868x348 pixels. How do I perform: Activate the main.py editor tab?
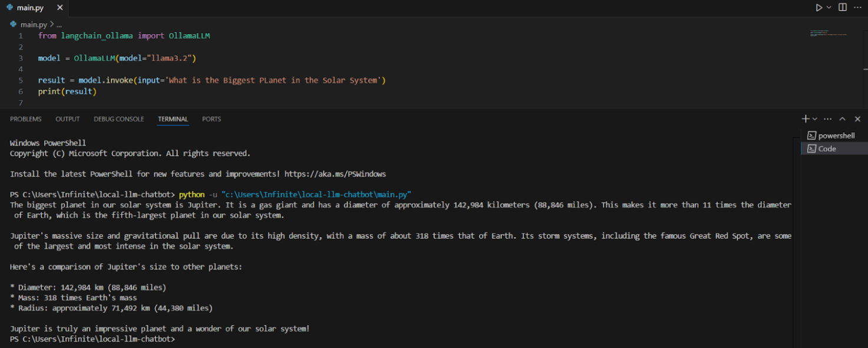34,8
